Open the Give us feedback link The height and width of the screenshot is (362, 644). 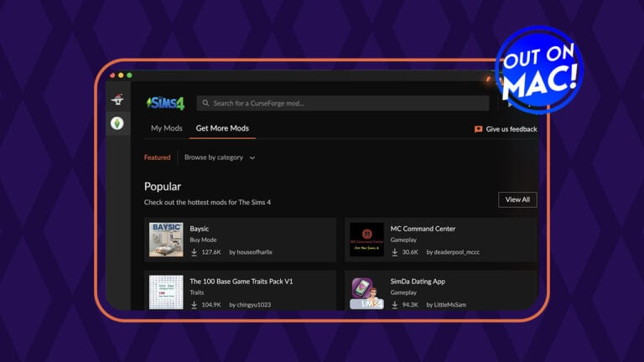512,129
